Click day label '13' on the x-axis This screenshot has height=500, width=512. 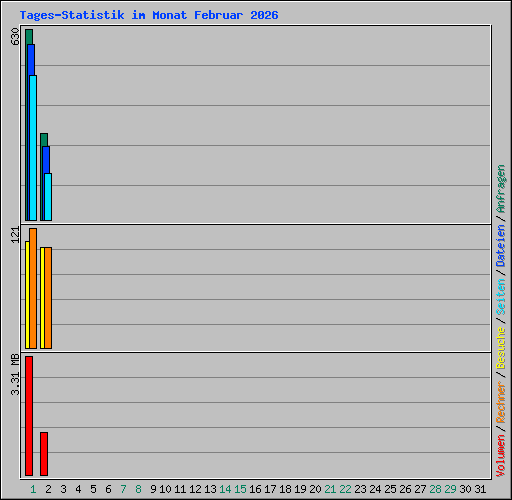[210, 489]
